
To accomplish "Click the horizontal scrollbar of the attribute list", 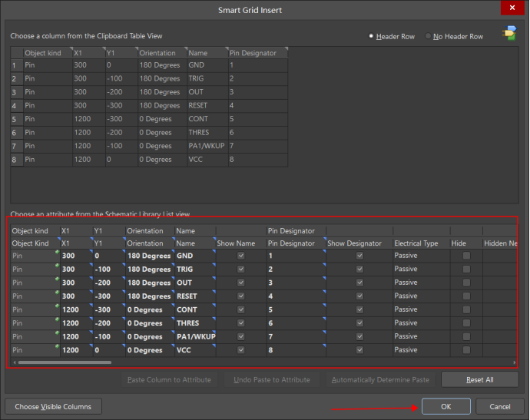I will (65, 362).
